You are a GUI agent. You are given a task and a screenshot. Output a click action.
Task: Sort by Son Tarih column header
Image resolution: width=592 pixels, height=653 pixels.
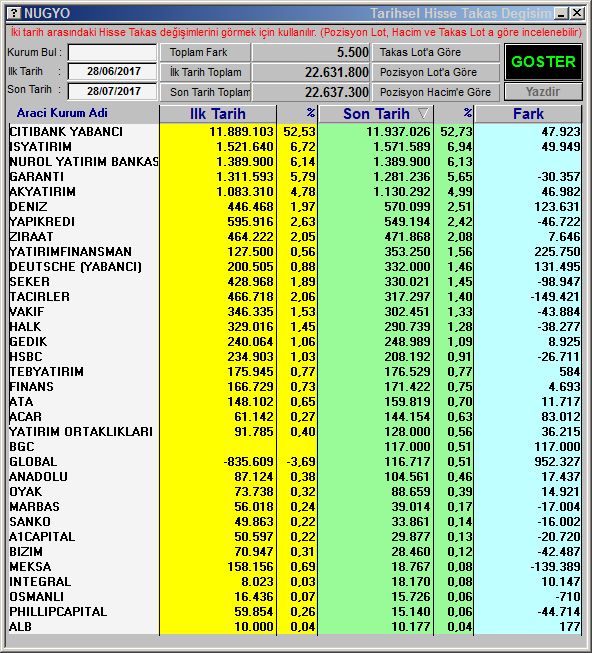pos(376,114)
